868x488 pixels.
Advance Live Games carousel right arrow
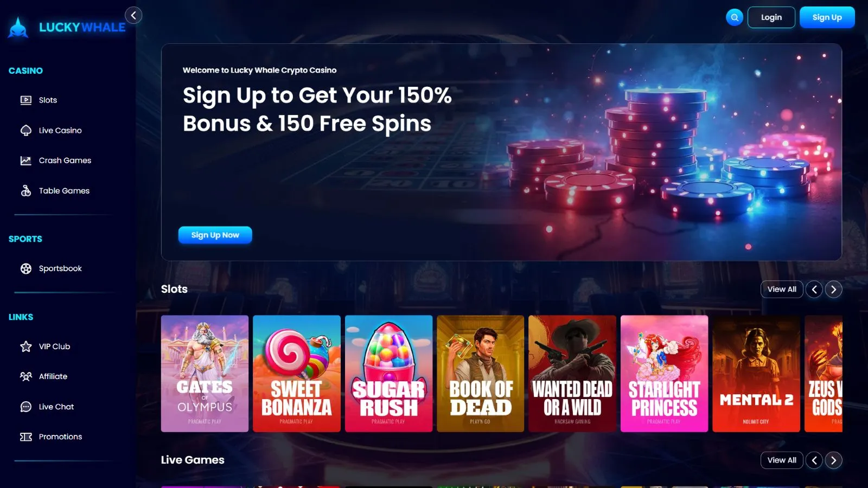[834, 460]
